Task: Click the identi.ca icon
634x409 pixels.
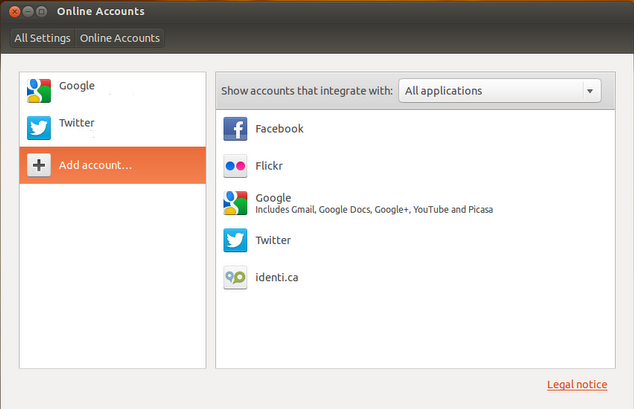Action: click(235, 278)
